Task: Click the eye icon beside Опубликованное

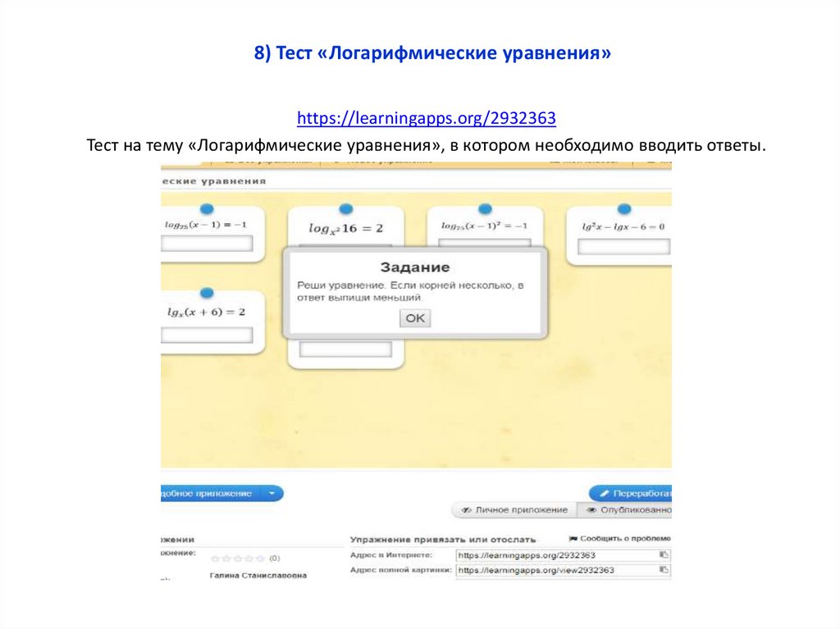Action: pyautogui.click(x=591, y=510)
